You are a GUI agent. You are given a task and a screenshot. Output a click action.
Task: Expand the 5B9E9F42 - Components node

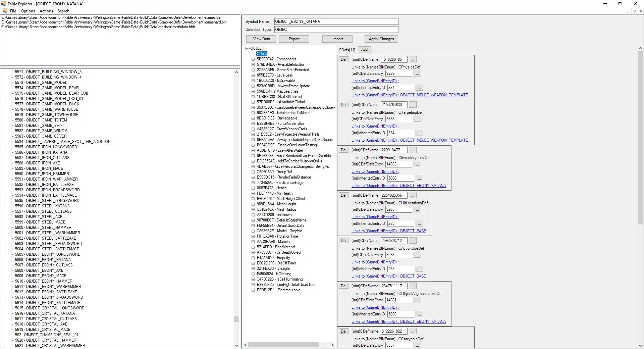pos(253,59)
